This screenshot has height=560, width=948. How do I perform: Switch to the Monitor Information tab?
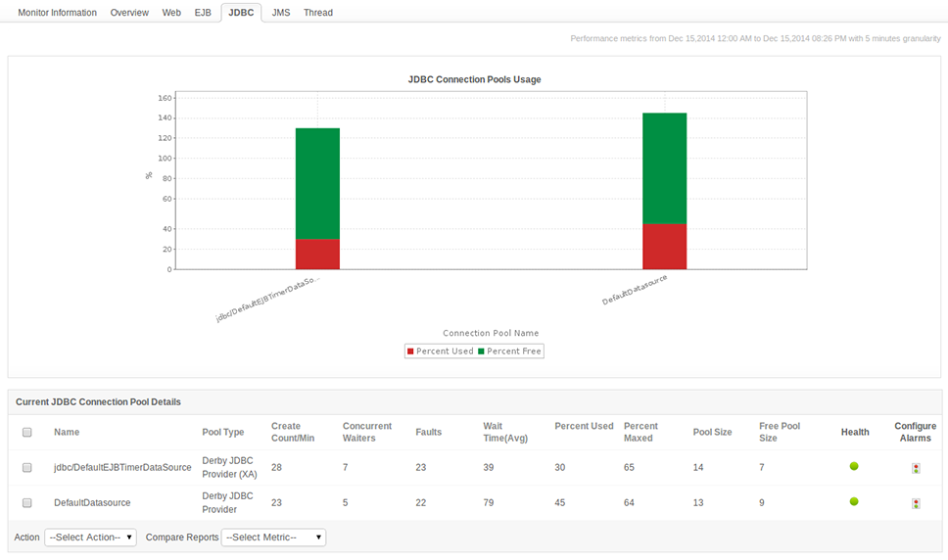click(57, 13)
